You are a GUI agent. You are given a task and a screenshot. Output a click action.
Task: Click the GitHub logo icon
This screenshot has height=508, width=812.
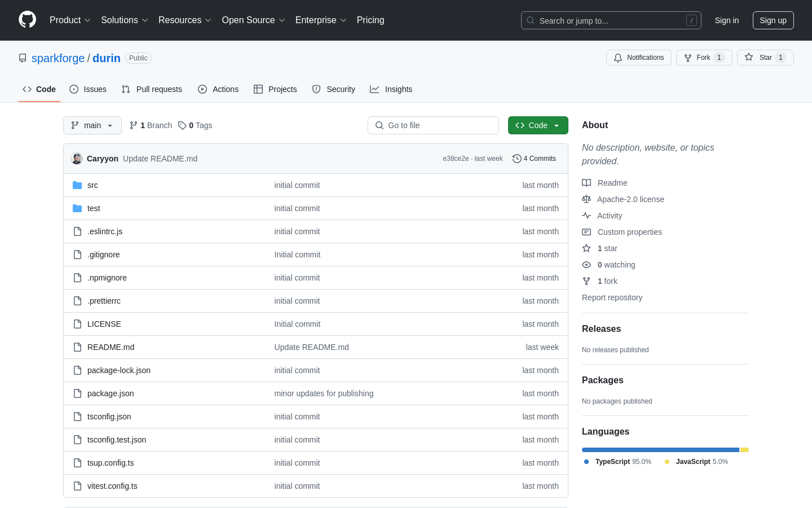(28, 20)
